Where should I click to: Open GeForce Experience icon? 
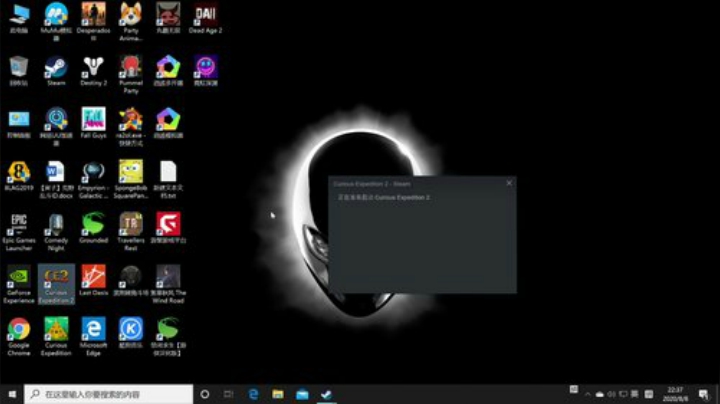pos(19,284)
